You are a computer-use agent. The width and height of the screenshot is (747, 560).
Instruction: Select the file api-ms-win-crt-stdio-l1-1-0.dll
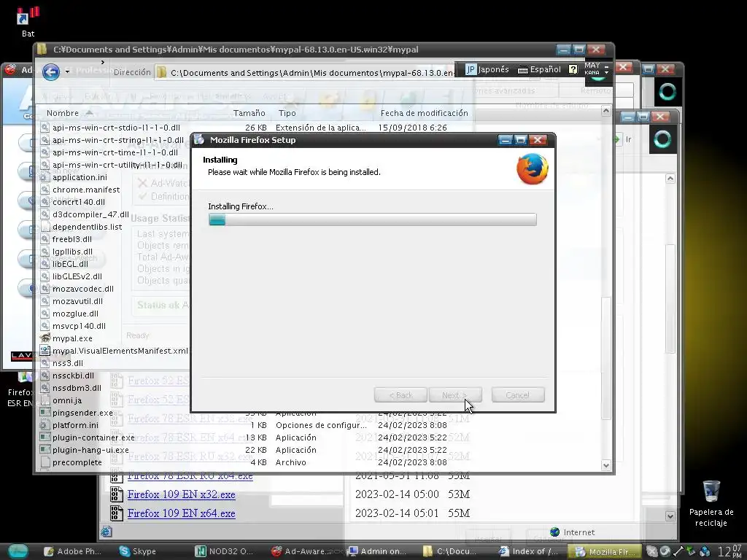point(116,128)
